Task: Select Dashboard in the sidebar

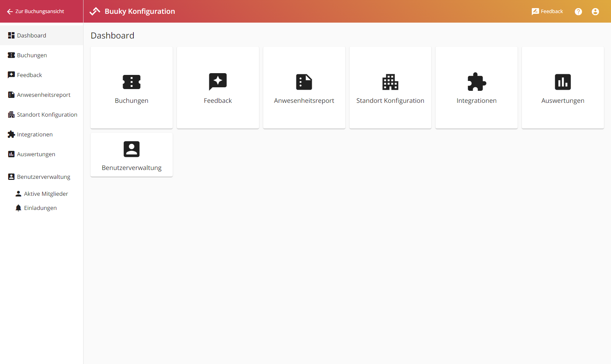Action: click(x=31, y=35)
